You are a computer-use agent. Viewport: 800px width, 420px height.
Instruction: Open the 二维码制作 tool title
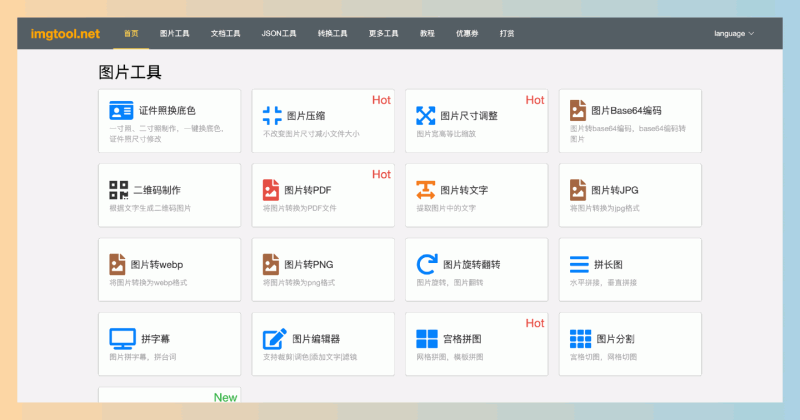click(157, 190)
